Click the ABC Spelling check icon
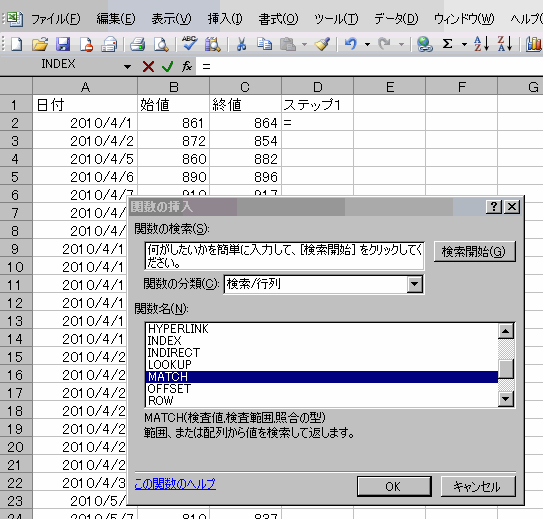The width and height of the screenshot is (543, 519). pyautogui.click(x=189, y=44)
